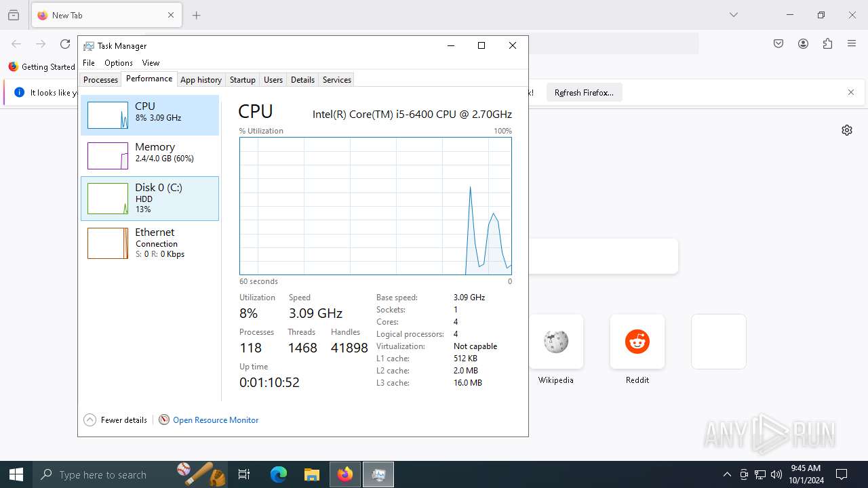The width and height of the screenshot is (868, 488).
Task: Switch to the Processes tab
Action: 100,79
